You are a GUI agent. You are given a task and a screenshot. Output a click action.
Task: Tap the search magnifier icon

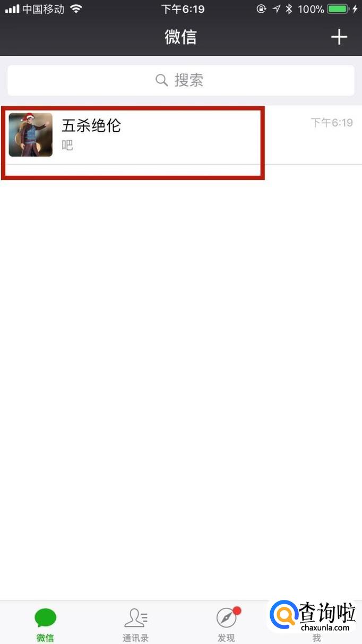tap(161, 80)
